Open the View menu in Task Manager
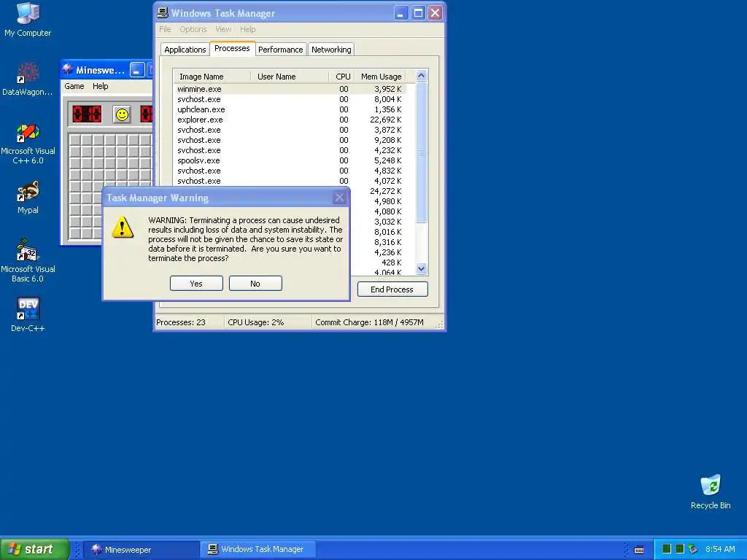This screenshot has width=747, height=560. click(223, 29)
